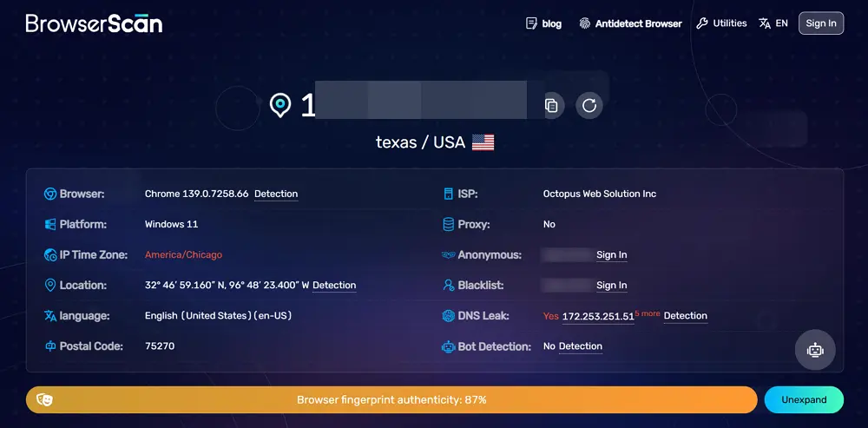The image size is (868, 428).
Task: Click the browser fingerprint authenticity 87% bar
Action: (x=391, y=399)
